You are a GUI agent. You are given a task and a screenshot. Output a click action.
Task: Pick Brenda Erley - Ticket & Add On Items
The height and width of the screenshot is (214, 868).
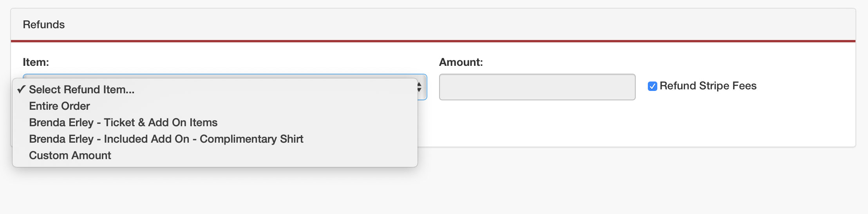(123, 123)
